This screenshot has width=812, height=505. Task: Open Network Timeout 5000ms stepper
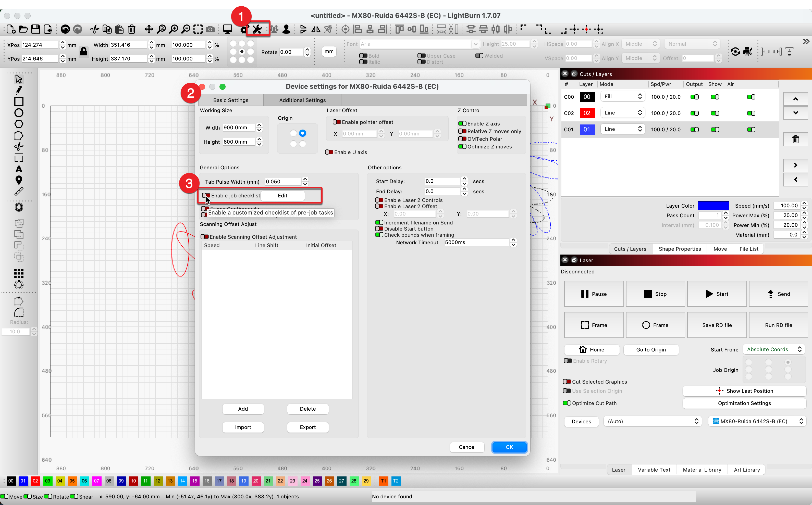click(x=513, y=242)
